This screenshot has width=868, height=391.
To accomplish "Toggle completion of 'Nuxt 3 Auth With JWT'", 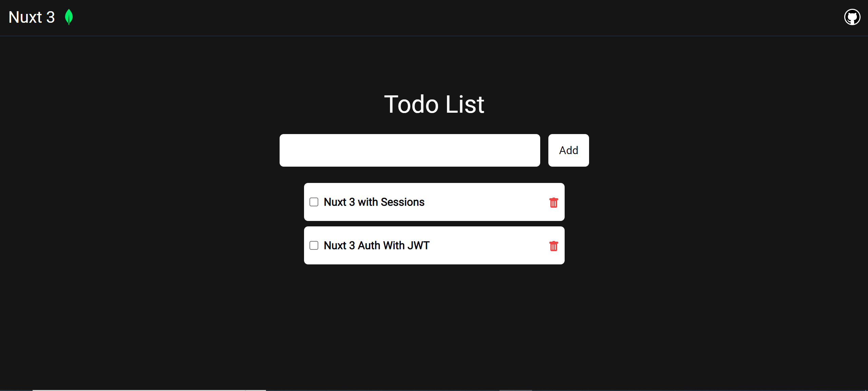I will [x=314, y=245].
